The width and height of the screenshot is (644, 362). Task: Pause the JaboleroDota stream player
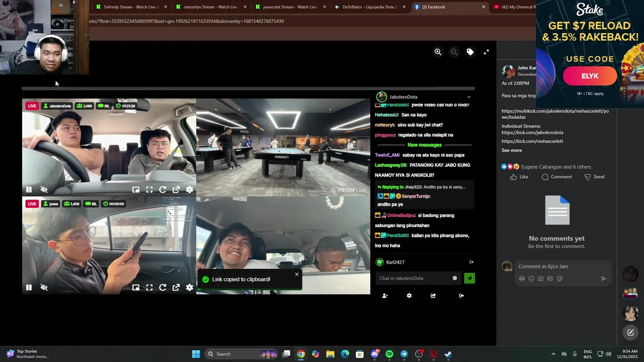click(29, 190)
